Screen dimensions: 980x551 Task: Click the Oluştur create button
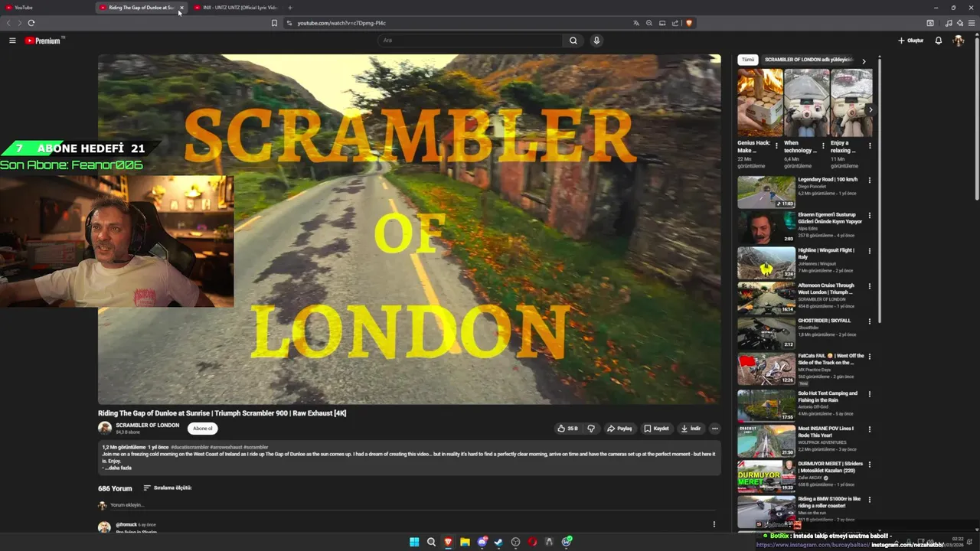(x=911, y=41)
